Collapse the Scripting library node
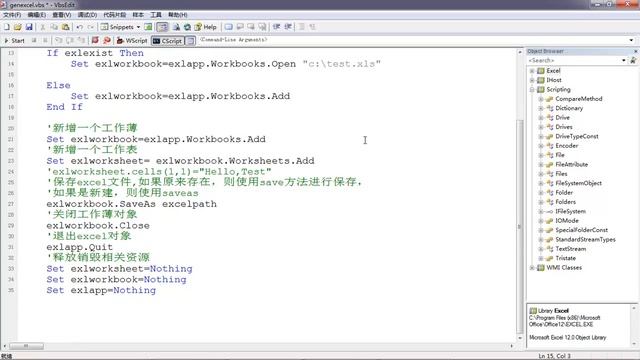640x360 pixels. (x=532, y=89)
